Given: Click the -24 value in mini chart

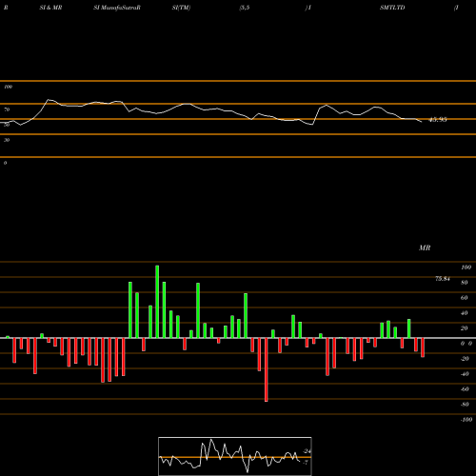Looking at the screenshot, I should click(x=307, y=451).
